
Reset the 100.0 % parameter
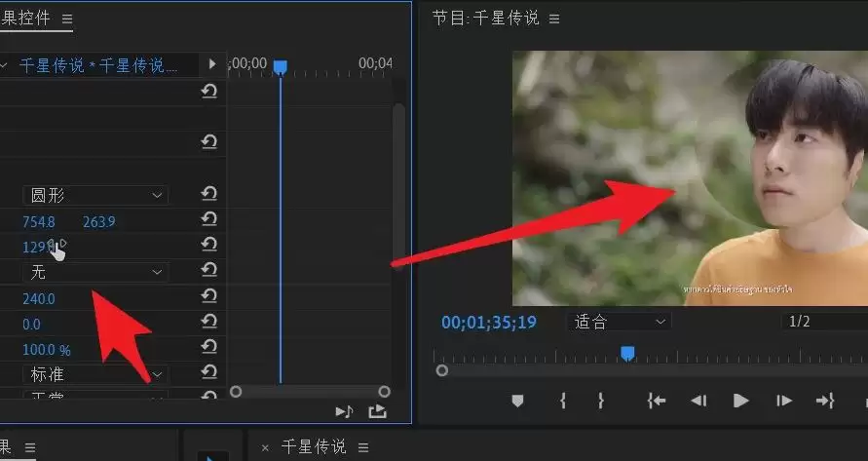pyautogui.click(x=208, y=347)
